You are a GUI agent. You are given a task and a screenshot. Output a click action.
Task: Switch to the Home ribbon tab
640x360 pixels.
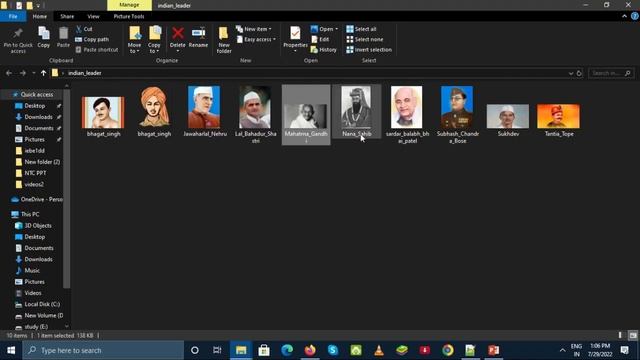coord(40,16)
